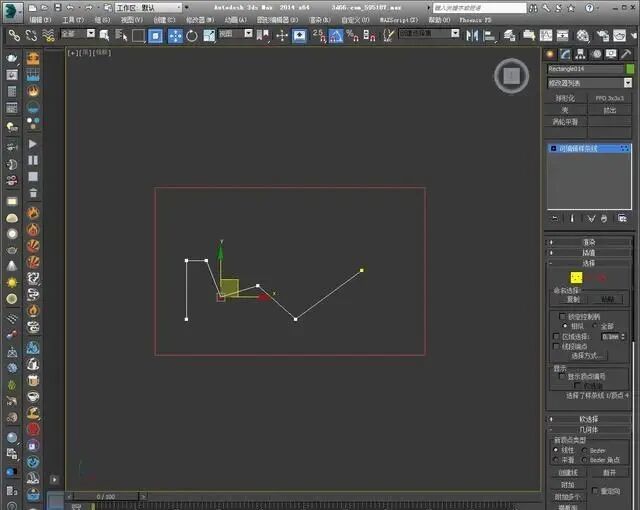Toggle the Reorient checkbox beside Attach

click(595, 490)
